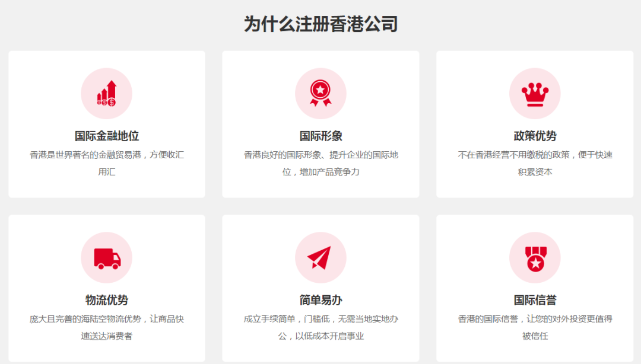Click the page title 为什么注册香港公司

coord(320,24)
